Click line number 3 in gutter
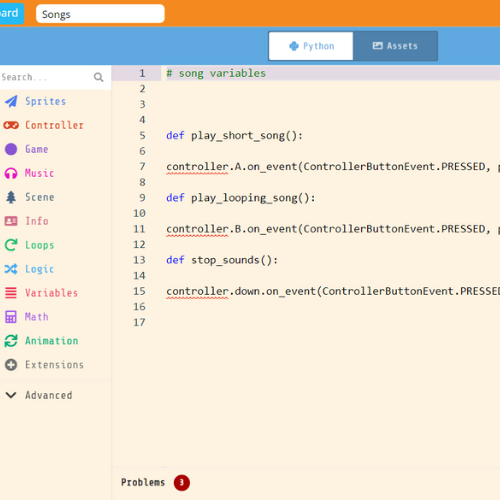 (x=142, y=105)
